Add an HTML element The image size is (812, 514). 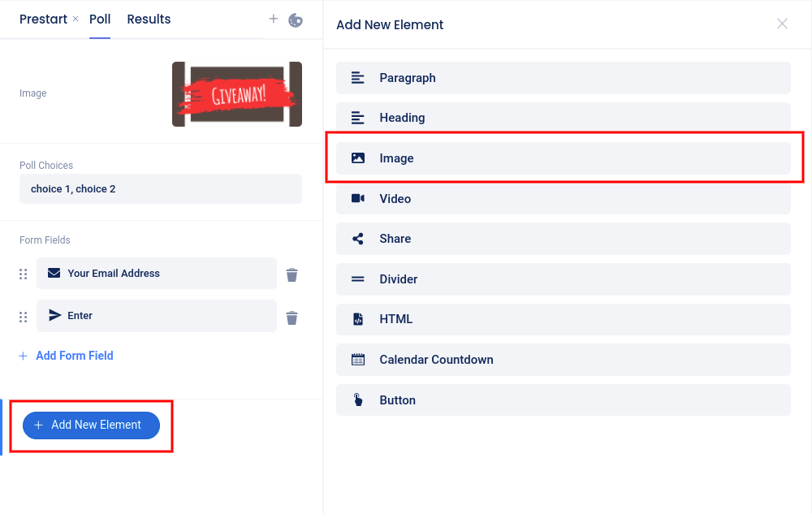coord(563,320)
